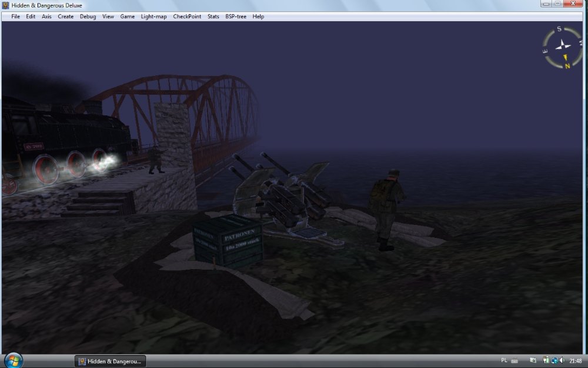Image resolution: width=588 pixels, height=368 pixels.
Task: Open the Axis menu
Action: (46, 16)
